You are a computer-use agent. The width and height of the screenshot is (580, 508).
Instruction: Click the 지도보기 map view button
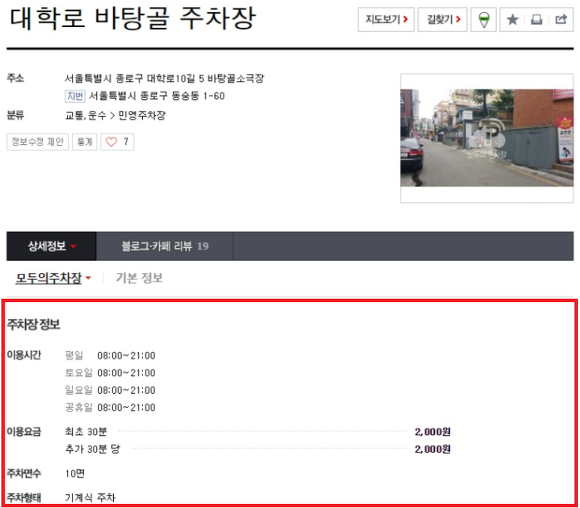coord(386,19)
